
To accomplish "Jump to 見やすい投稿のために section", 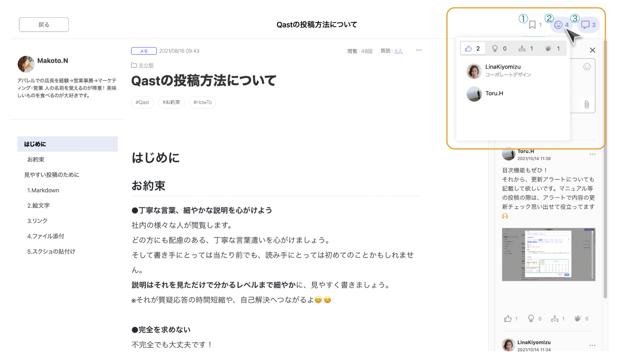I will pos(51,175).
